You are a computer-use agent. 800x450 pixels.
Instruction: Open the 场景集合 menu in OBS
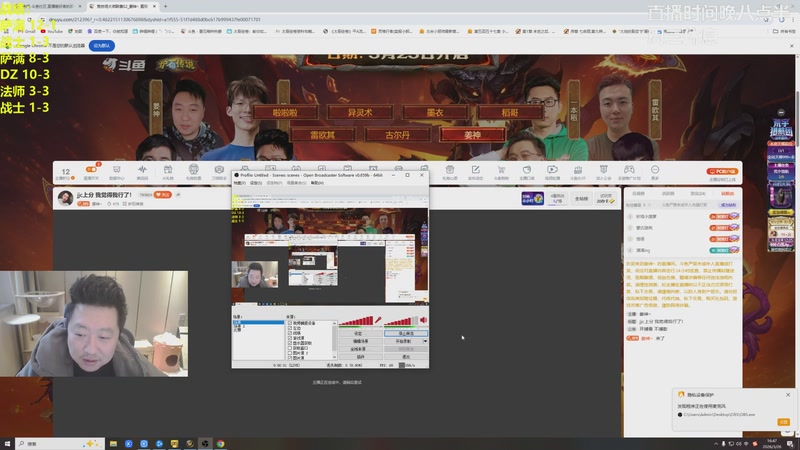[298, 183]
